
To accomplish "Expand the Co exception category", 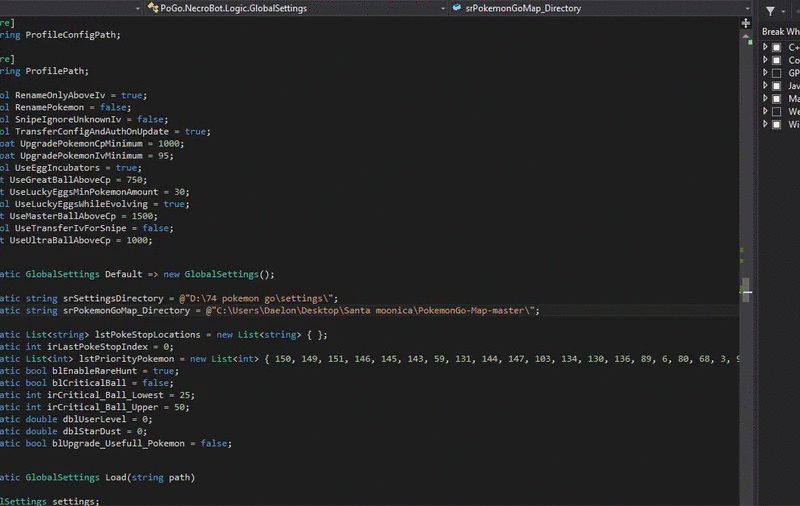I will [765, 60].
